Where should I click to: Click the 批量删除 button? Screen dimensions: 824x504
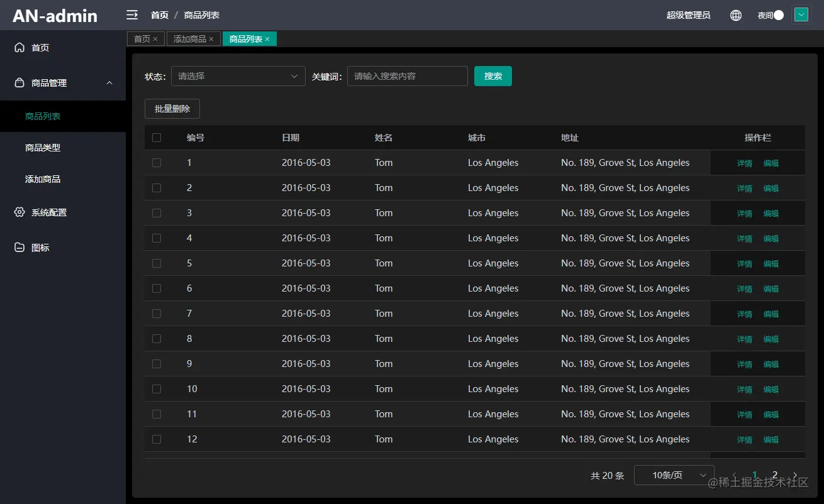(x=172, y=109)
